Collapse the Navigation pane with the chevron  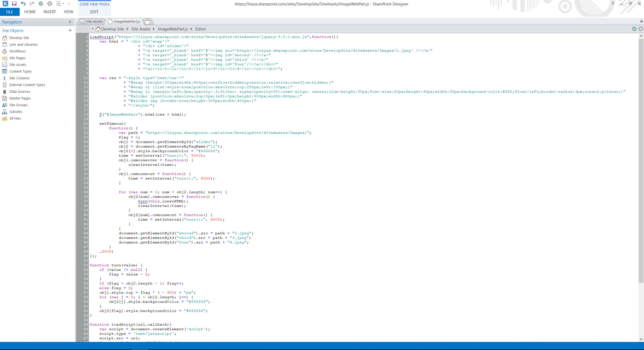click(70, 22)
